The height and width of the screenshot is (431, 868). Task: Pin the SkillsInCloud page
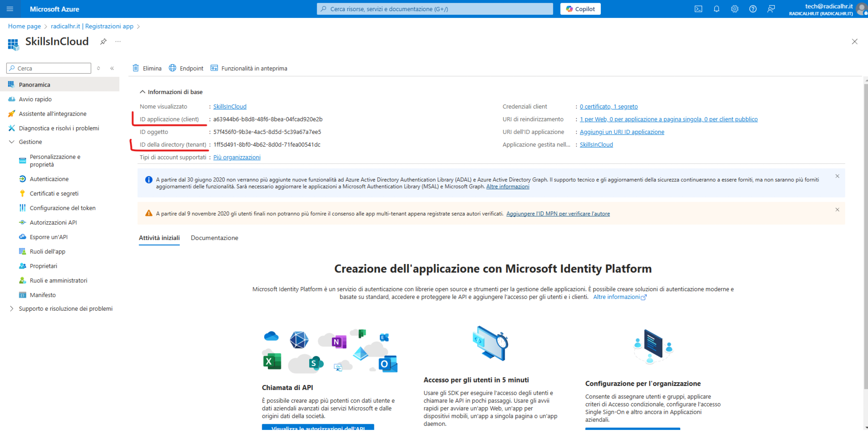point(103,42)
